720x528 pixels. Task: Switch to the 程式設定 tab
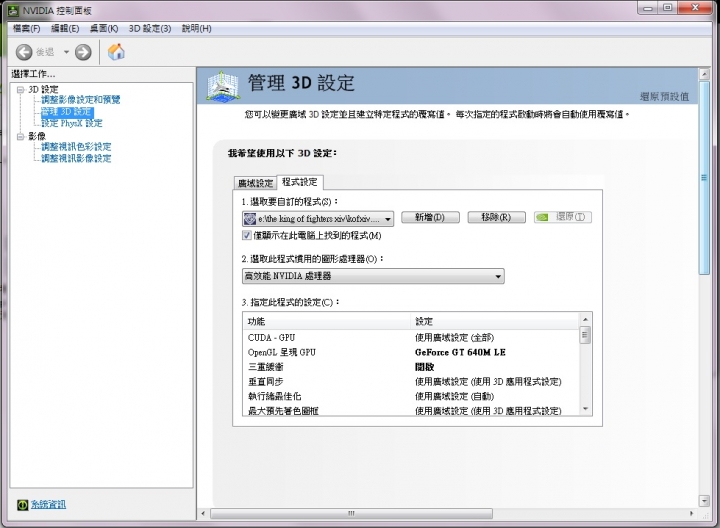(x=300, y=182)
